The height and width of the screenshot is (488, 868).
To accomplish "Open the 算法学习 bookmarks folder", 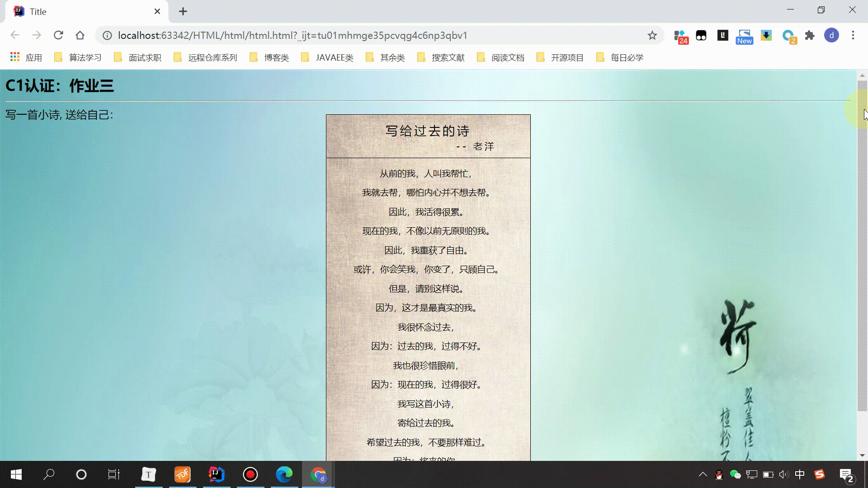I will (85, 57).
